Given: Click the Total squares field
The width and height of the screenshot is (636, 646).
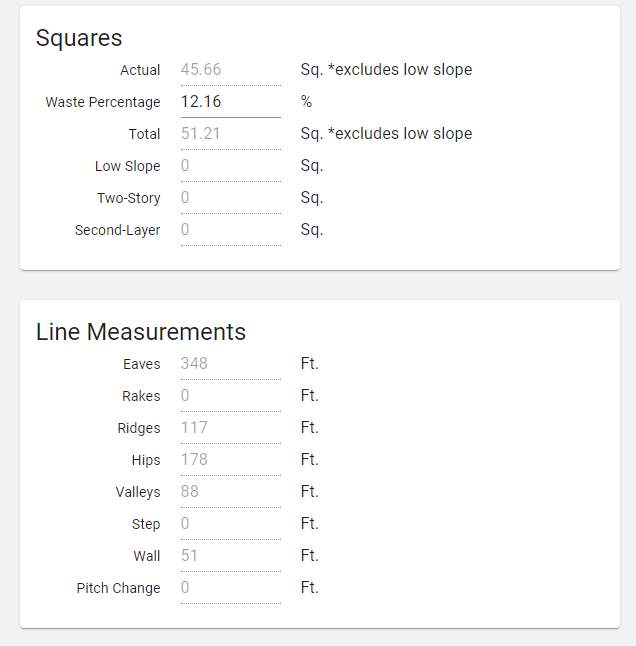Looking at the screenshot, I should pyautogui.click(x=231, y=134).
